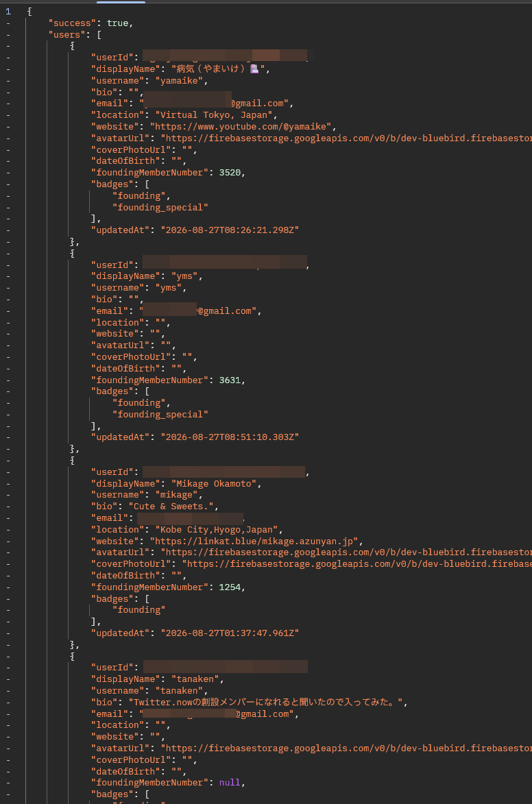Click foundingMemberNumber value 1254
The width and height of the screenshot is (532, 804).
tap(230, 587)
